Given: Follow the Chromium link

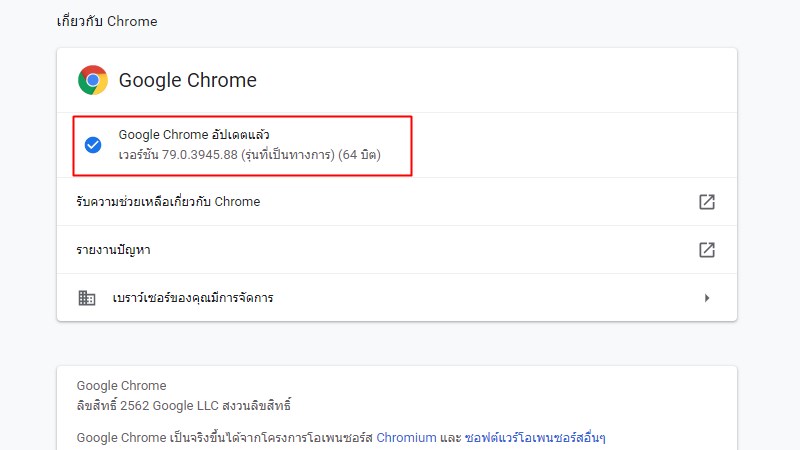Looking at the screenshot, I should coord(406,438).
